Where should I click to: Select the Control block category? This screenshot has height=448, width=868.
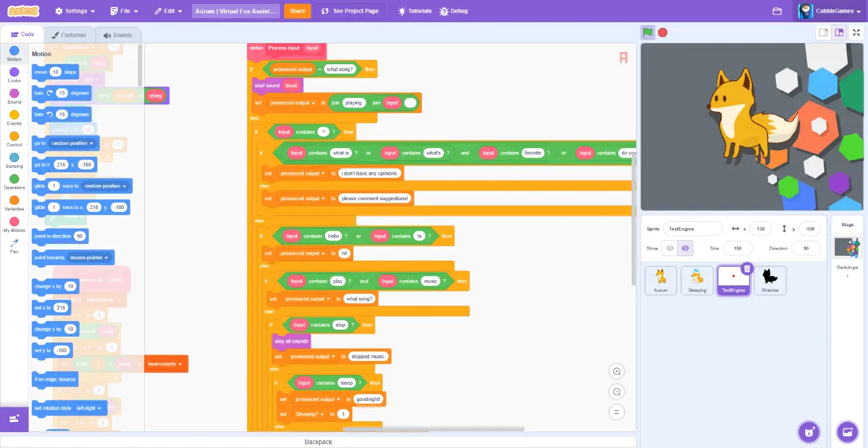[x=14, y=140]
